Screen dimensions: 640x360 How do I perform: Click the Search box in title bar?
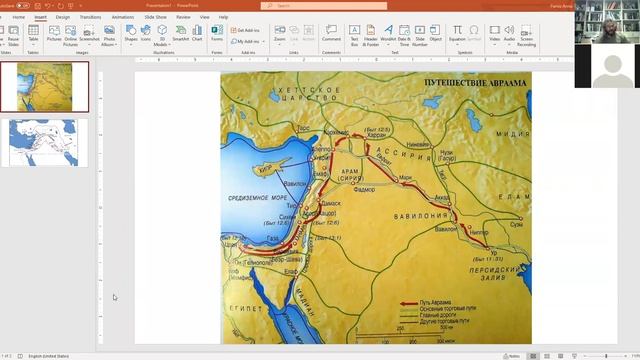pyautogui.click(x=324, y=6)
